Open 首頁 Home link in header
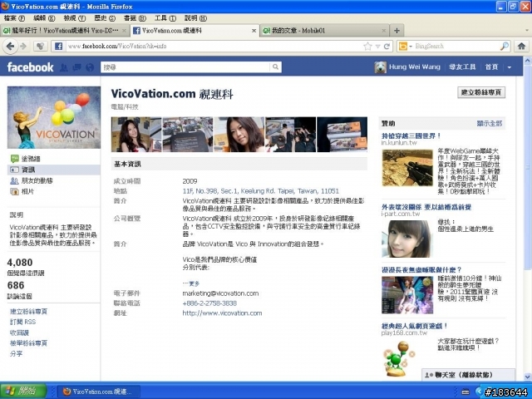 491,67
